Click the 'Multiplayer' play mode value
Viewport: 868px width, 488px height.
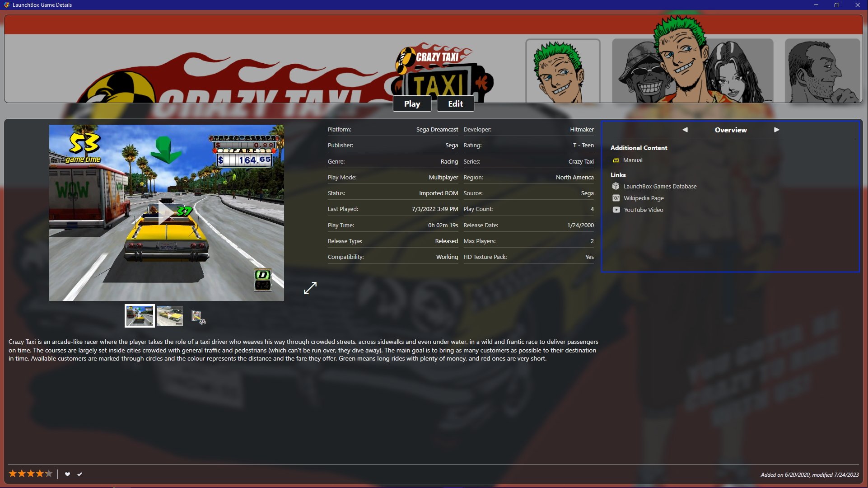coord(443,177)
